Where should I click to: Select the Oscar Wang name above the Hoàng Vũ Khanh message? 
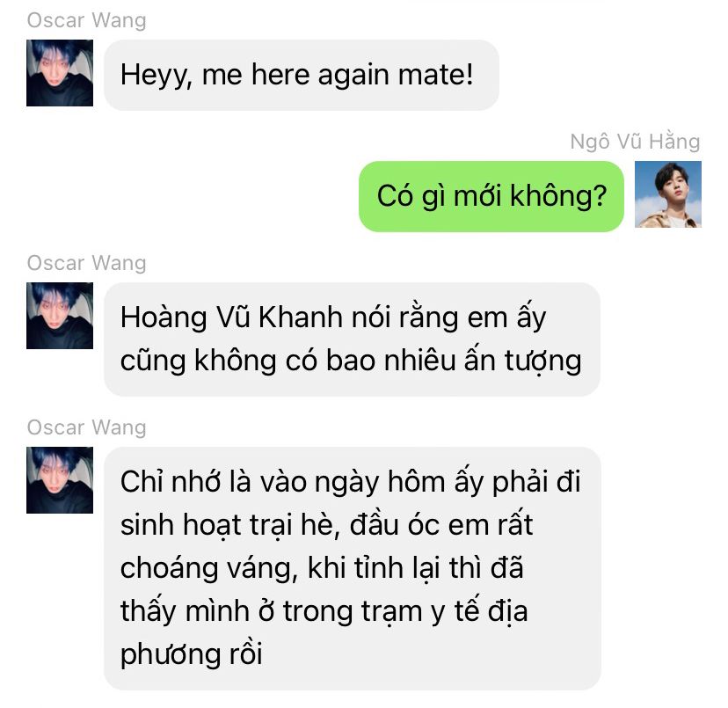[87, 263]
